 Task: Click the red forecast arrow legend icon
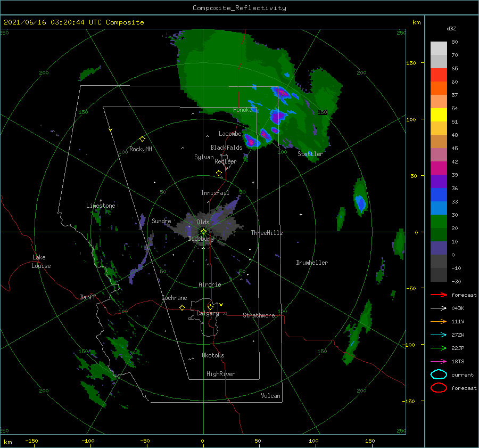click(x=439, y=295)
